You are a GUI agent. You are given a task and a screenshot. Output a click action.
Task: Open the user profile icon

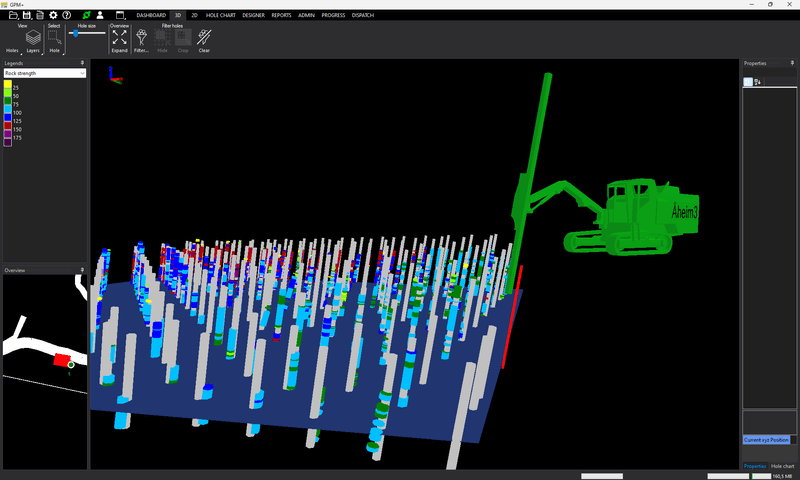100,15
